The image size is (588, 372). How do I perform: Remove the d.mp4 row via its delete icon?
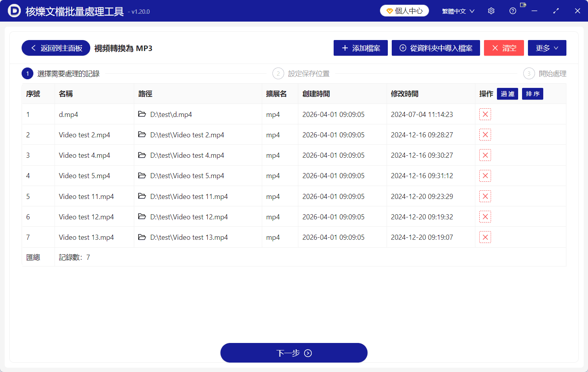(x=485, y=114)
